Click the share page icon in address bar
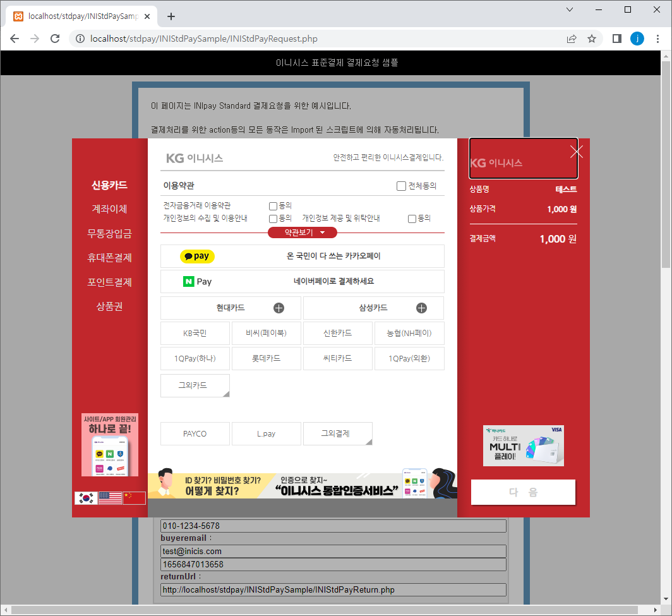672x616 pixels. (572, 39)
